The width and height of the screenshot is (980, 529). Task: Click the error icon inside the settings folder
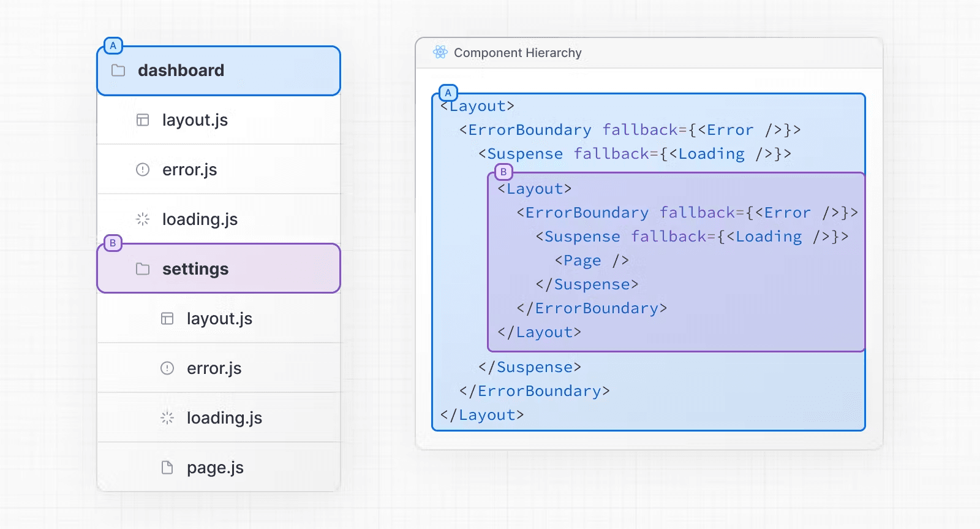point(167,368)
